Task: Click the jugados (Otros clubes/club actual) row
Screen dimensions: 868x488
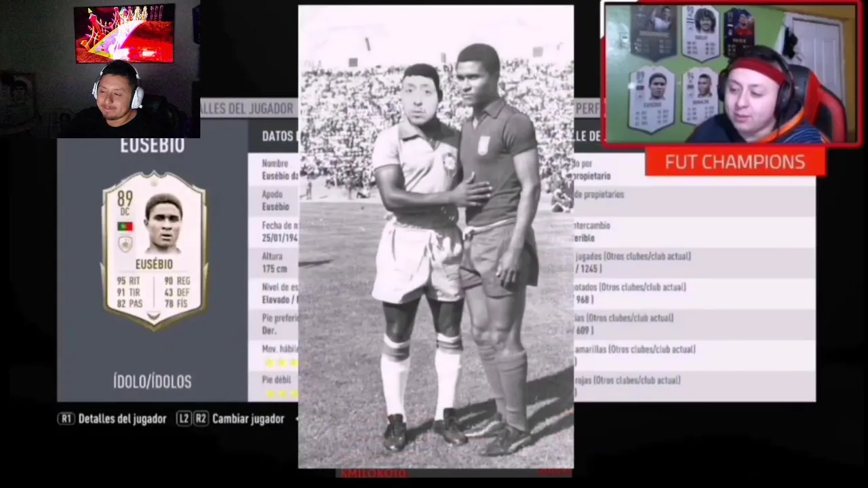Action: tap(694, 262)
